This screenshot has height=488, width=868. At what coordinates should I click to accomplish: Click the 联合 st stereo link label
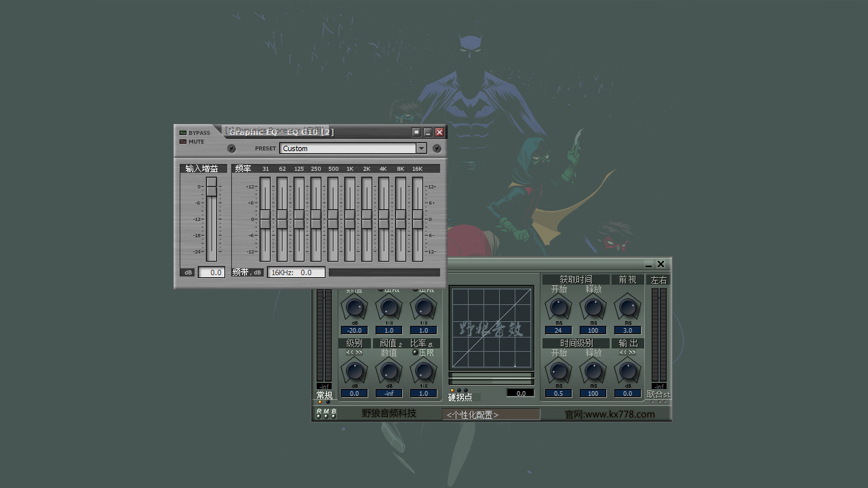(x=658, y=394)
